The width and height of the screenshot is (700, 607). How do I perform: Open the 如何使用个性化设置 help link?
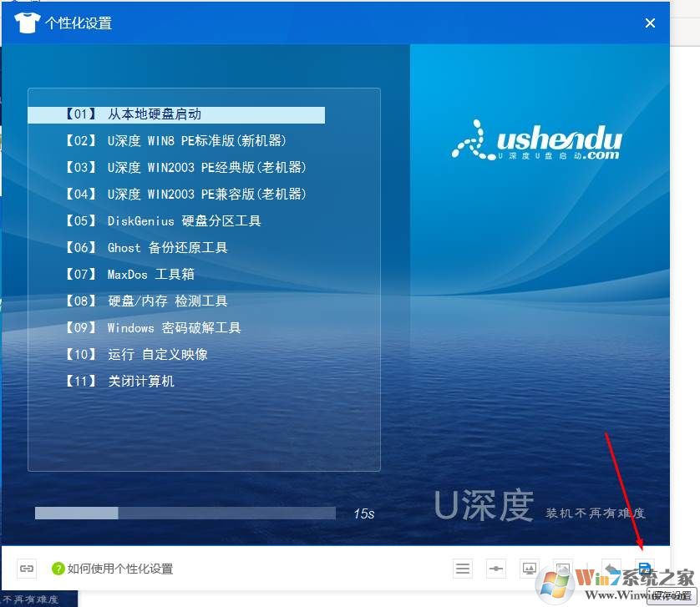point(119,569)
